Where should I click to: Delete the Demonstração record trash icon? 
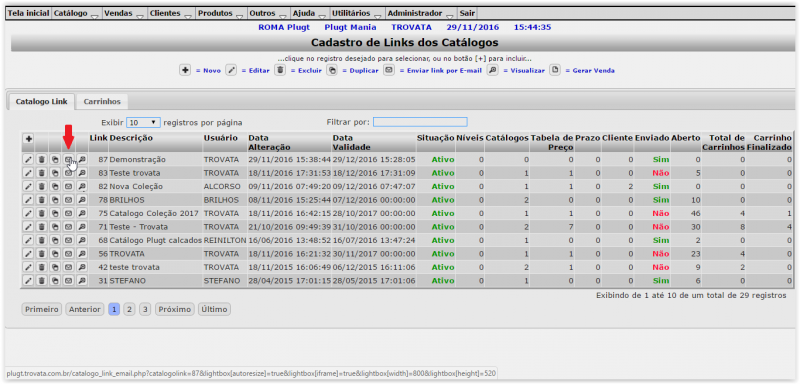click(42, 160)
